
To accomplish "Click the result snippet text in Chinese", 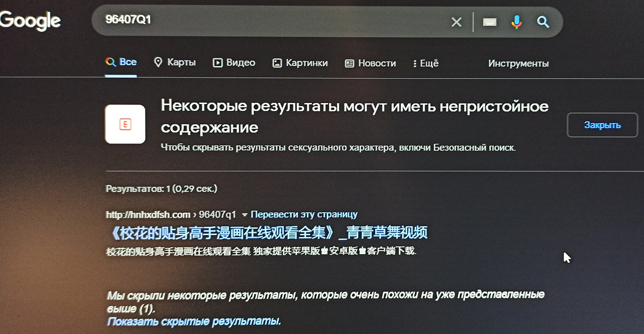I will tap(261, 251).
